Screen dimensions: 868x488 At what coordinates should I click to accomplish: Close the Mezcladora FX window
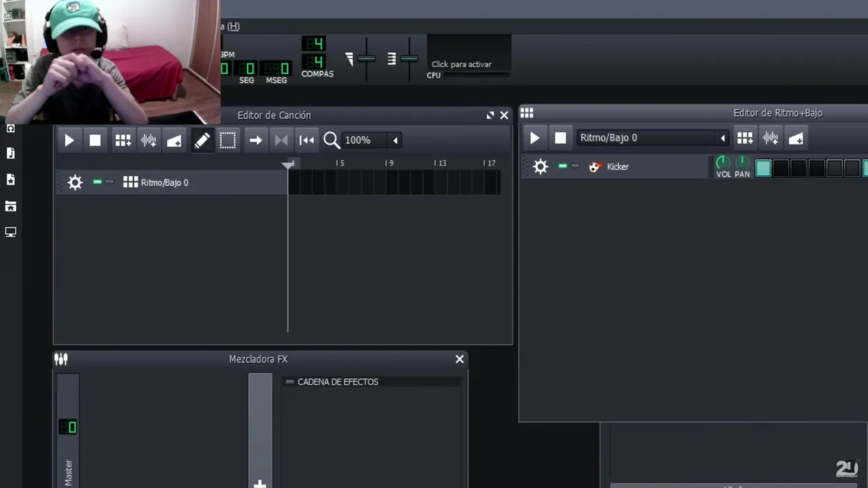[x=460, y=359]
